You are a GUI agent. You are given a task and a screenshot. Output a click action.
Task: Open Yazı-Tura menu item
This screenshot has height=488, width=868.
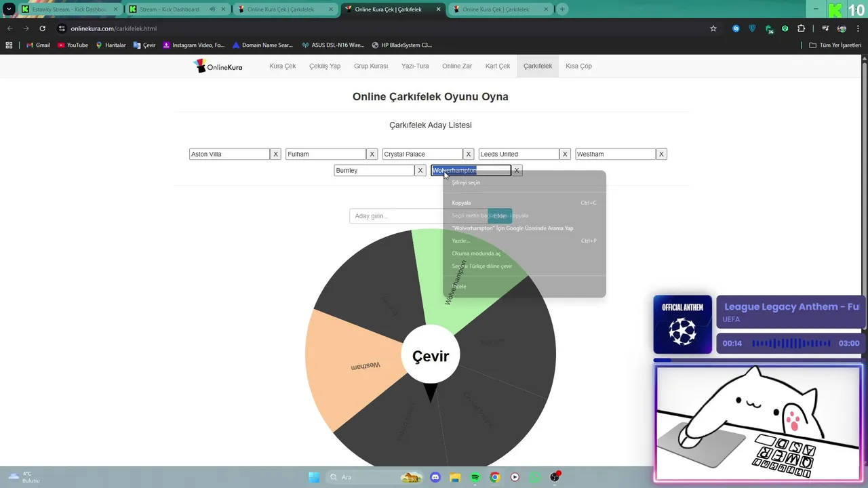415,66
